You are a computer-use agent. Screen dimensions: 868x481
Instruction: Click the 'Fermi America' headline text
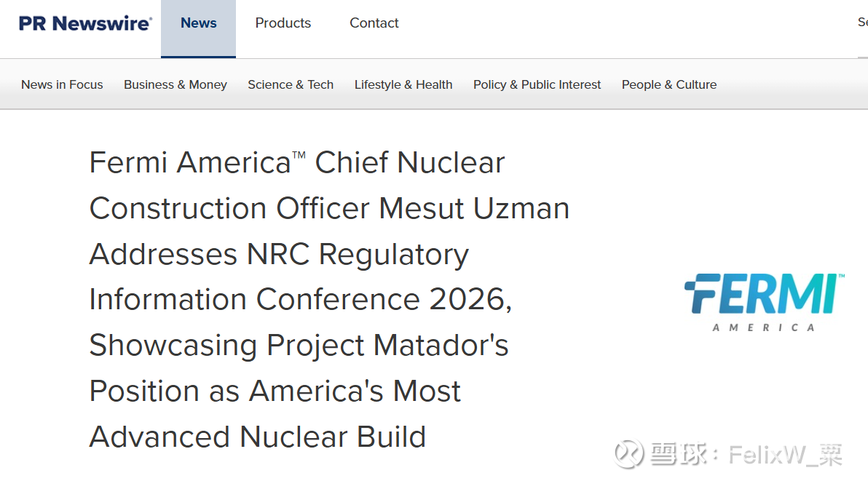point(189,162)
